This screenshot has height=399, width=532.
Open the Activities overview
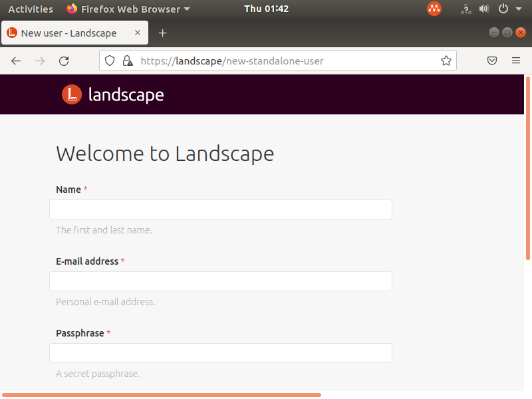click(x=31, y=9)
